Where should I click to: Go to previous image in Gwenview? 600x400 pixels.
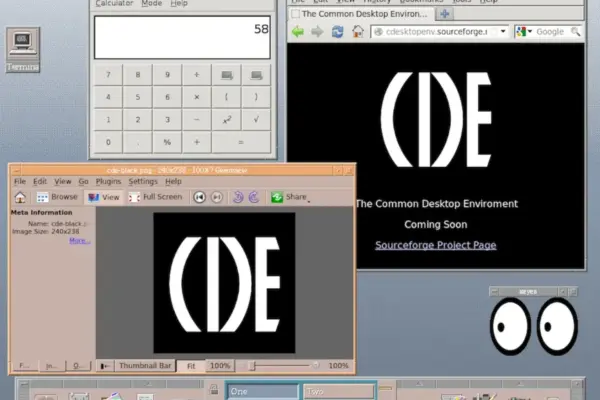[x=199, y=197]
